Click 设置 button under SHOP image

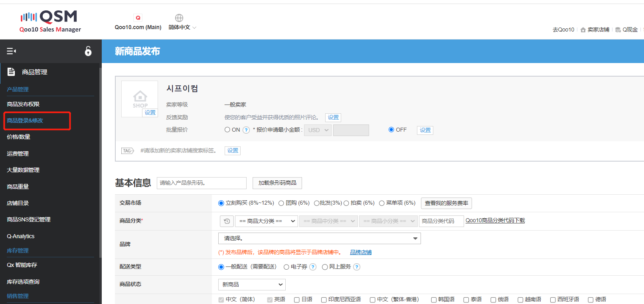pos(150,113)
